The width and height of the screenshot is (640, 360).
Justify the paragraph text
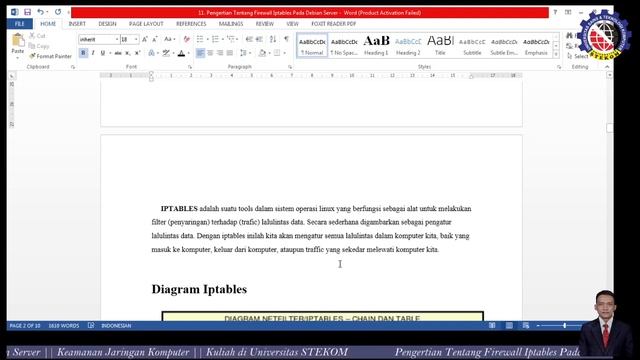point(229,53)
